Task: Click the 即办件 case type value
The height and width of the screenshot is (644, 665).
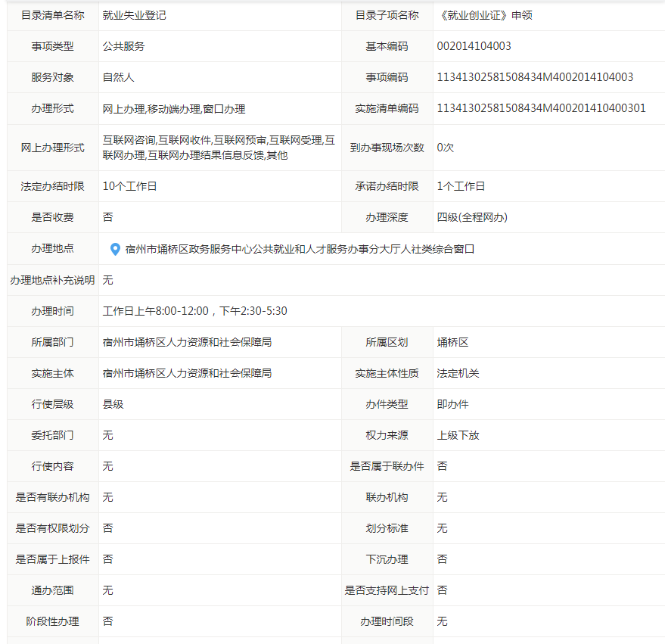Action: tap(452, 404)
